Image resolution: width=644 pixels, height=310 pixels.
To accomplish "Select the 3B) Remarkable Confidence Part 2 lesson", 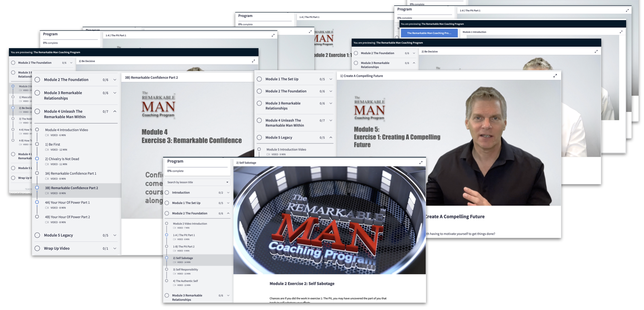I will [77, 190].
